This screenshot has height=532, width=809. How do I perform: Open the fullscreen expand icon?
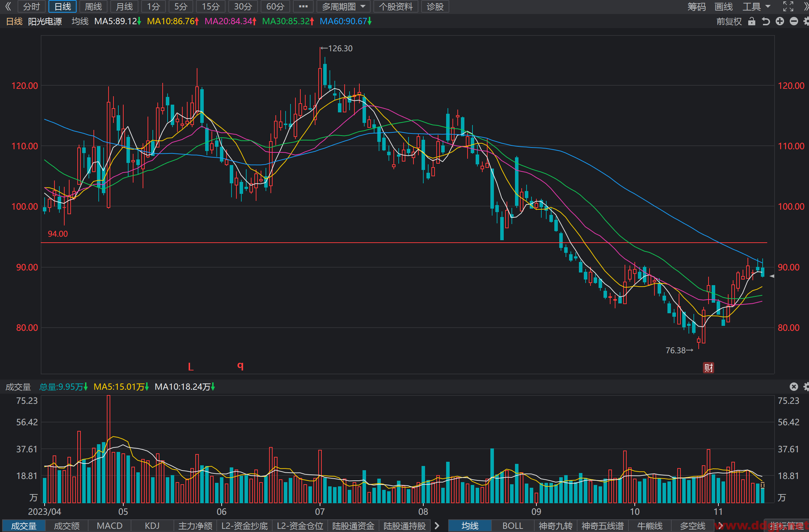click(788, 6)
